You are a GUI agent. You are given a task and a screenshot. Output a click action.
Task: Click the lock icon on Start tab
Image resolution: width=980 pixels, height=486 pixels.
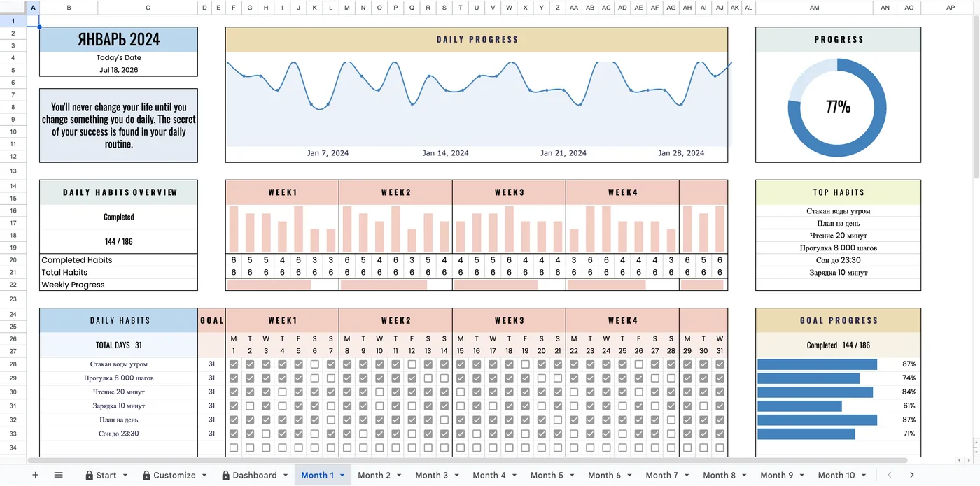[x=89, y=476]
